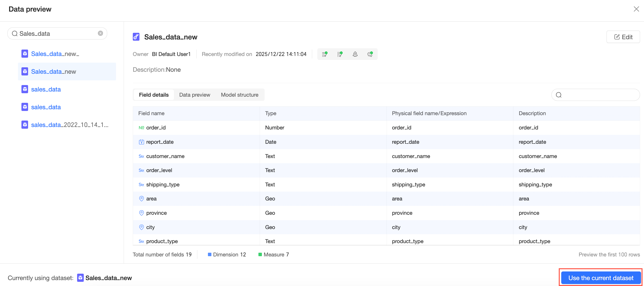Click the column-level permission icon
The width and height of the screenshot is (644, 286).
point(340,54)
